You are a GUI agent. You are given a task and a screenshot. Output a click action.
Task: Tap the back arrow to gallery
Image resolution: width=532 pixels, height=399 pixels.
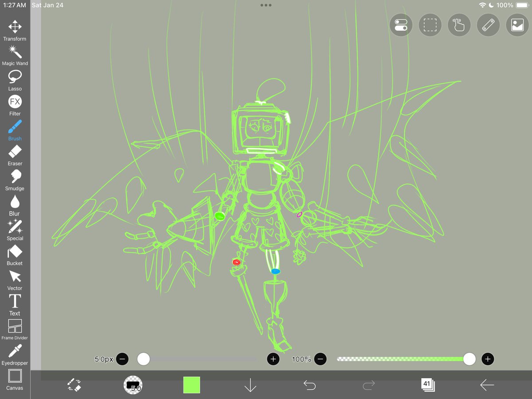pos(487,385)
